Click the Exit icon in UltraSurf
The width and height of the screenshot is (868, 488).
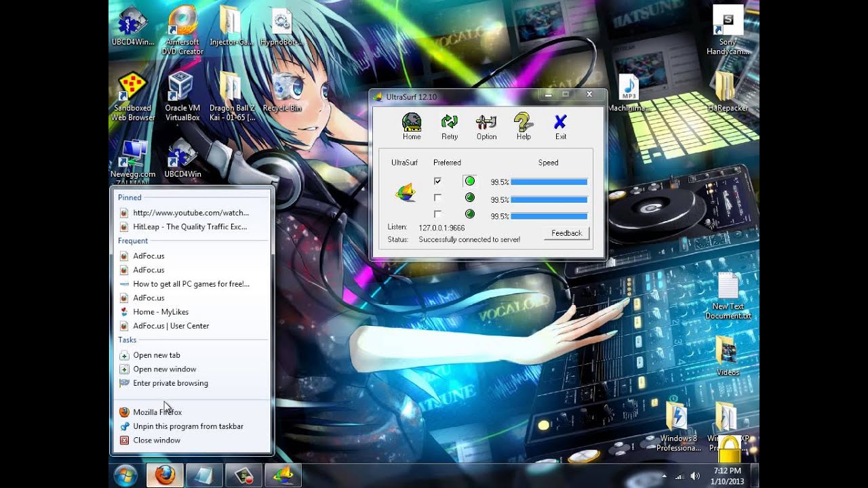pos(560,127)
